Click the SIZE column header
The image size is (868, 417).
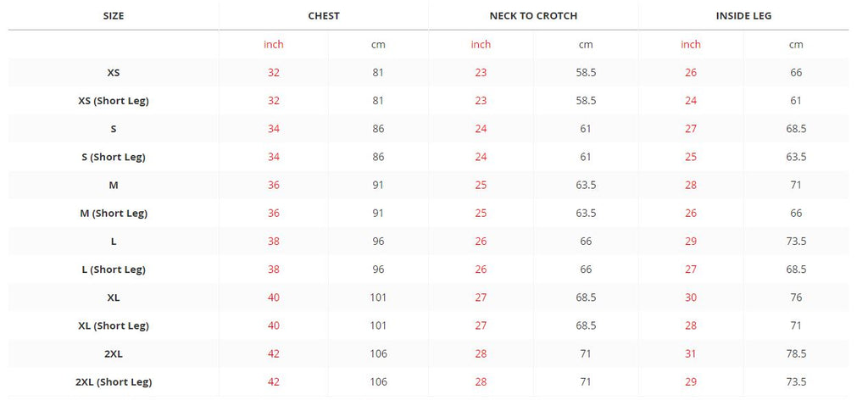(x=114, y=16)
